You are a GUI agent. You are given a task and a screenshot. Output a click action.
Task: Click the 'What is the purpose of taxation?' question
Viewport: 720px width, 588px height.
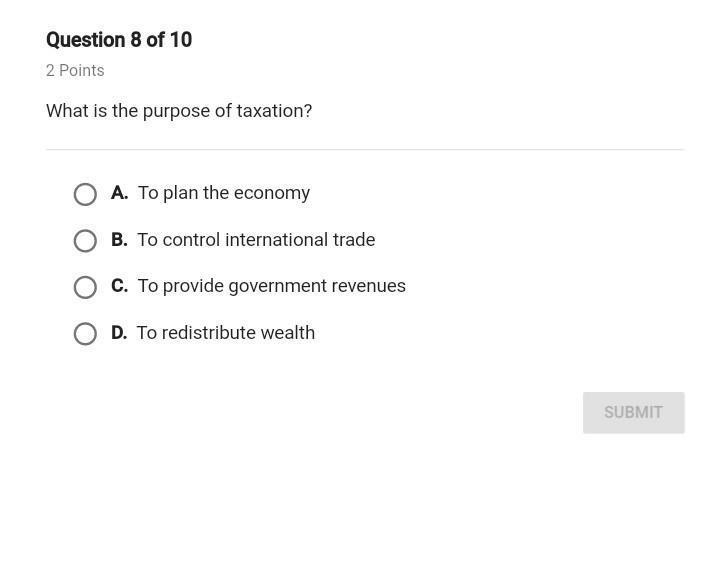click(x=179, y=111)
